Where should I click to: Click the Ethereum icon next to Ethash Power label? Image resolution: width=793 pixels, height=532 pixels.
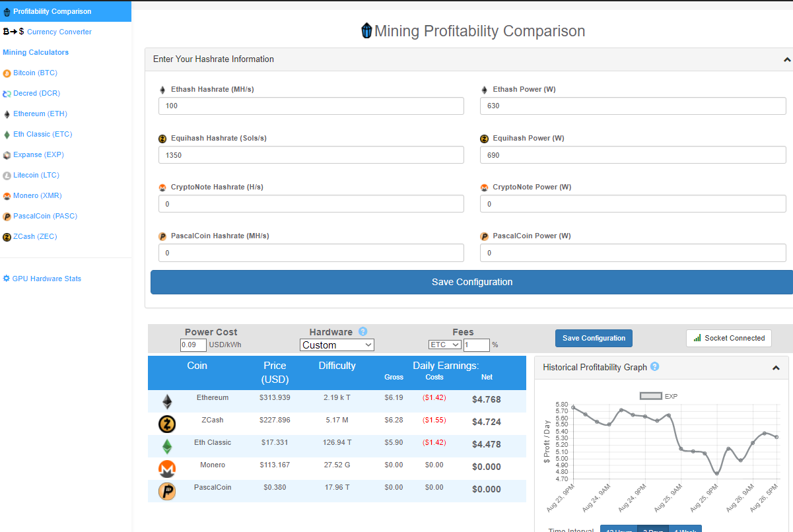pyautogui.click(x=484, y=90)
